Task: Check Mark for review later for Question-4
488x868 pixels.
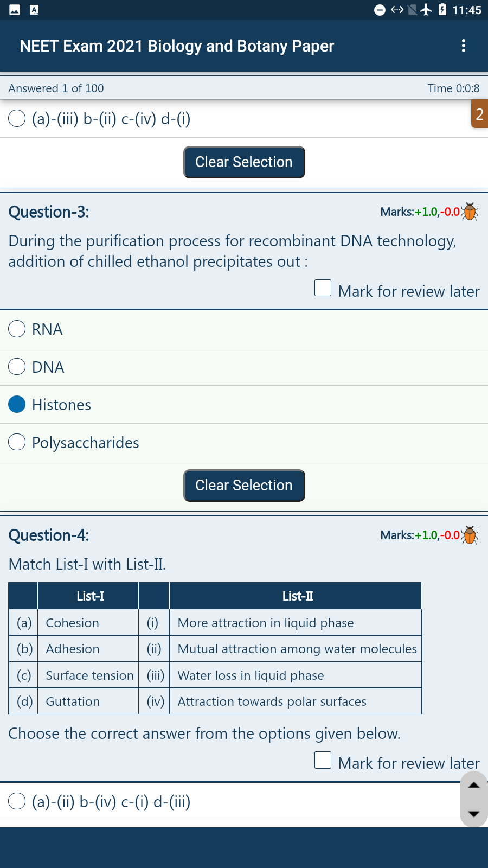Action: [x=323, y=760]
